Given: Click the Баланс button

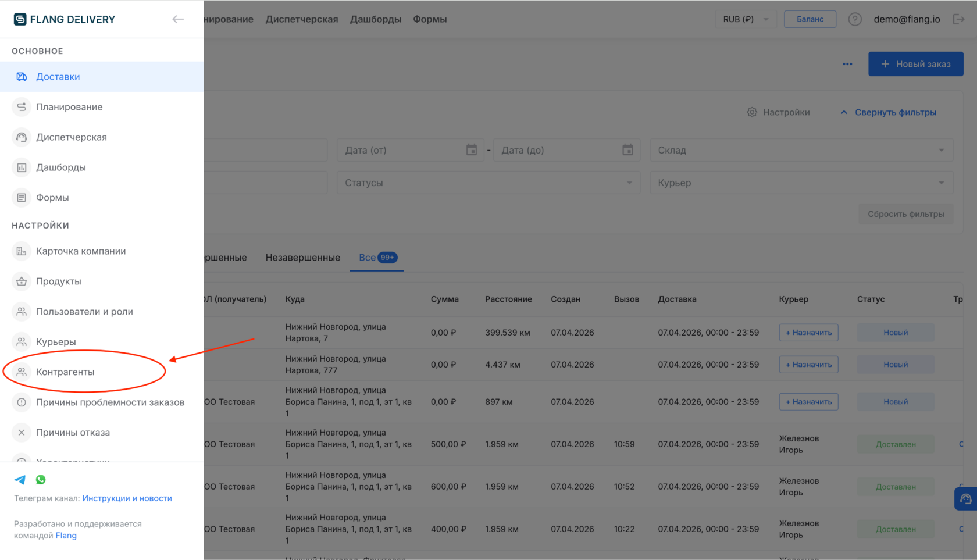Looking at the screenshot, I should pos(810,19).
